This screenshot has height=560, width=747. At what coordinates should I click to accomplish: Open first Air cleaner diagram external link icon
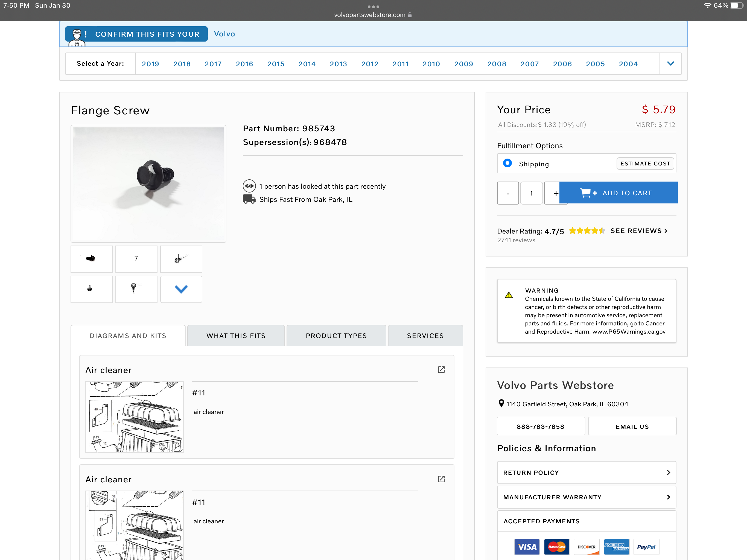(x=441, y=369)
